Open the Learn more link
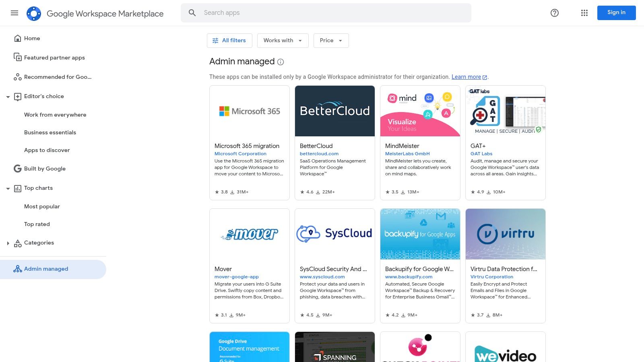Image resolution: width=644 pixels, height=362 pixels. (466, 77)
